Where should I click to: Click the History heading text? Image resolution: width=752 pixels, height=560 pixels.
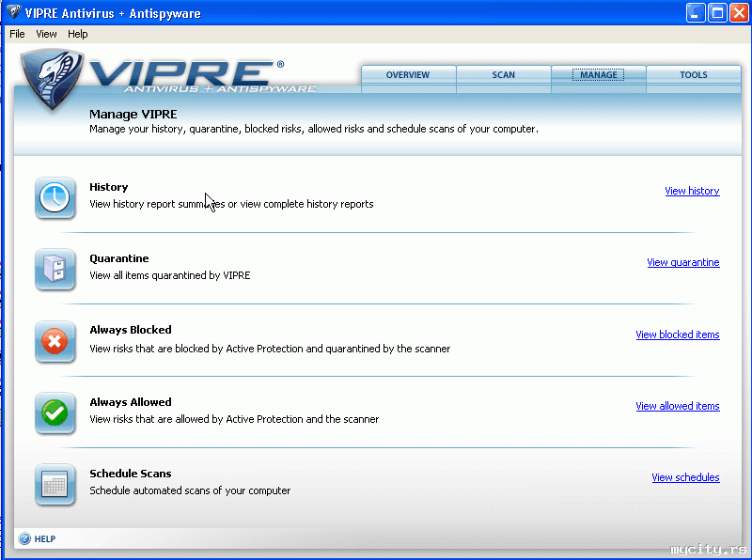click(x=109, y=187)
